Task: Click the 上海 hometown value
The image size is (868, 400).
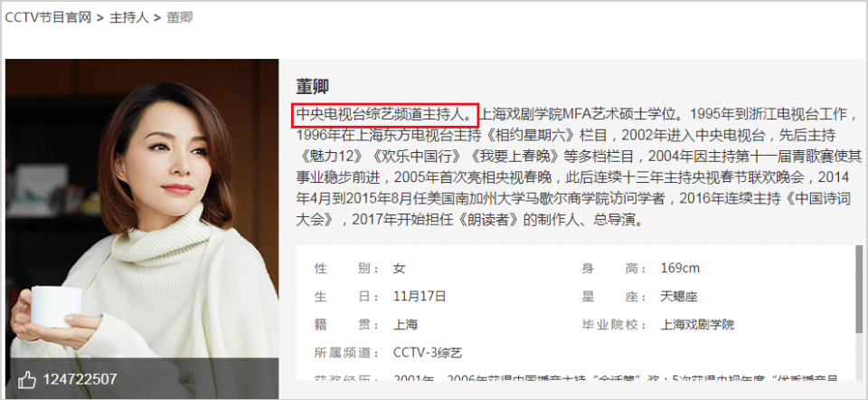Action: [x=405, y=325]
